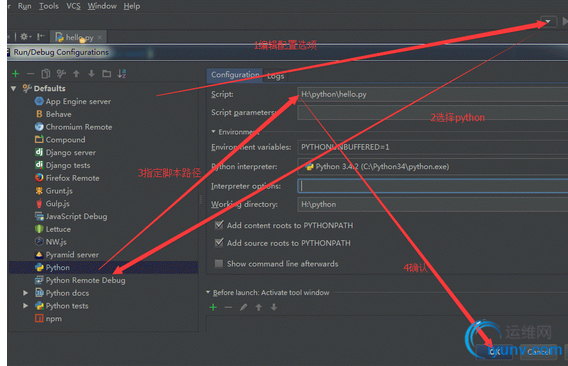Edit Working directory field
568x366 pixels.
[x=433, y=204]
